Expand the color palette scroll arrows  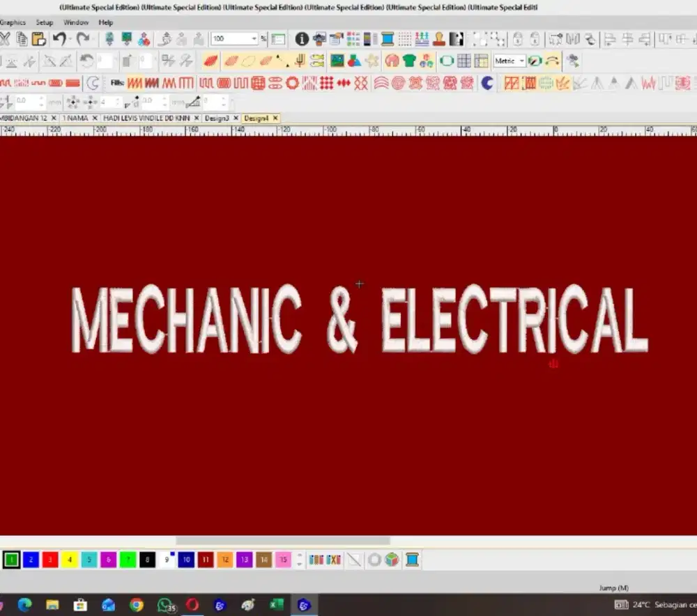click(x=300, y=560)
